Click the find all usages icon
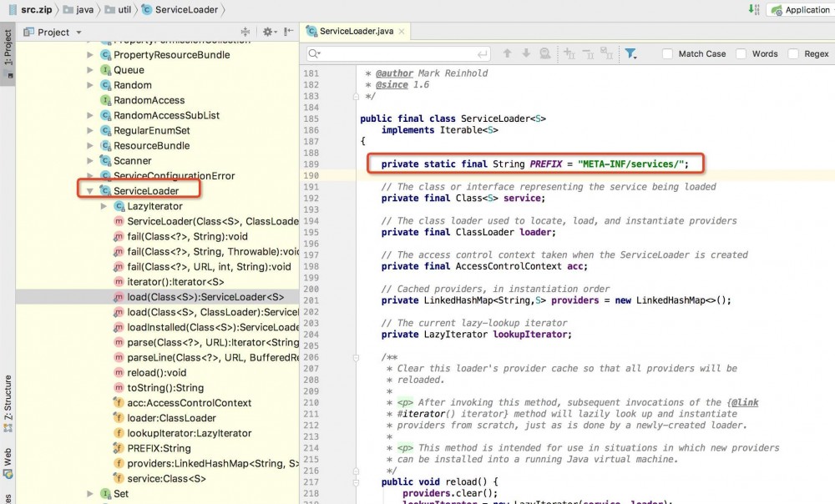This screenshot has height=504, width=835. click(545, 53)
